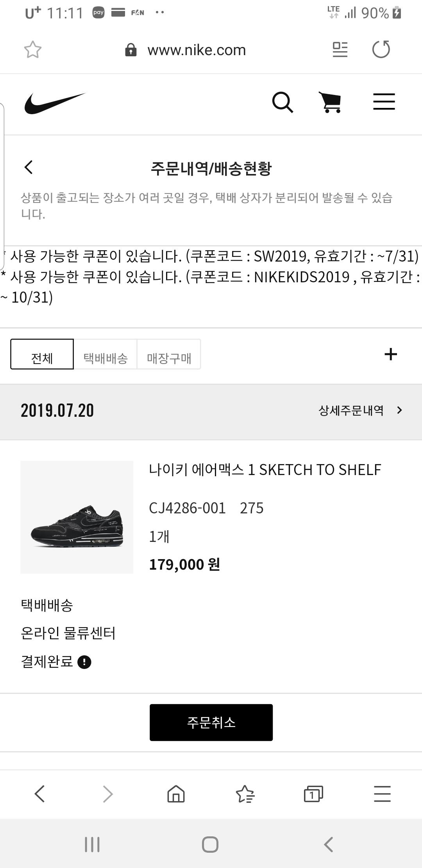The width and height of the screenshot is (422, 868).
Task: Tap the www.nike.com address bar
Action: pyautogui.click(x=196, y=50)
